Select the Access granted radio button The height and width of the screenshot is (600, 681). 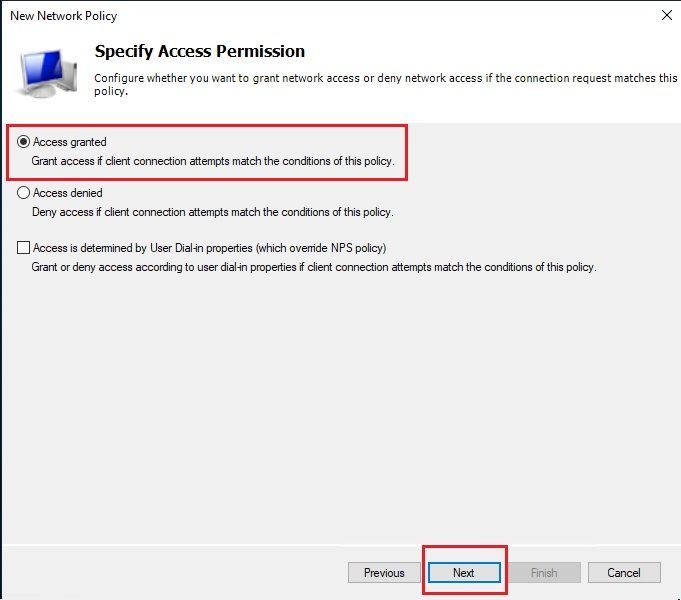point(23,142)
